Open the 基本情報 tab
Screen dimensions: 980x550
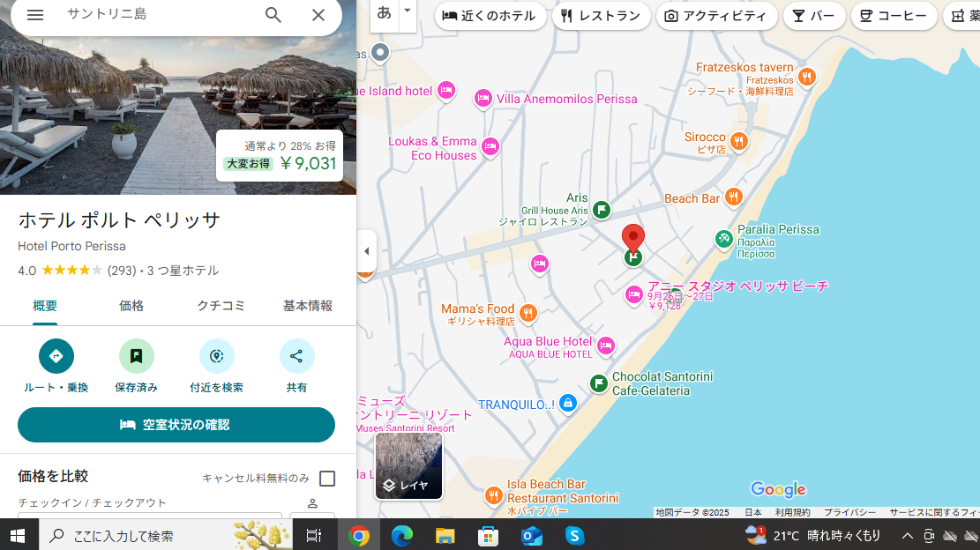pos(308,306)
